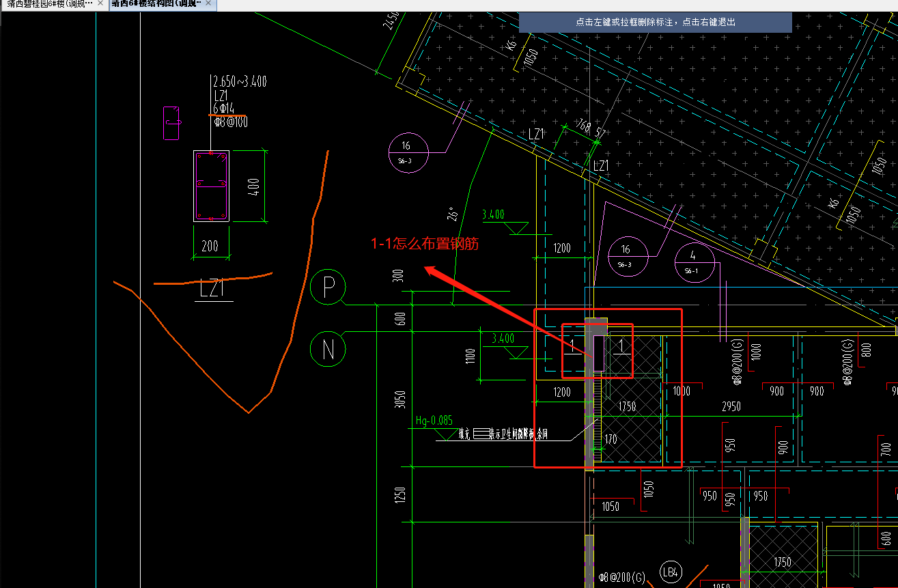Click the 2950 dimension text
The image size is (898, 588).
click(x=731, y=407)
